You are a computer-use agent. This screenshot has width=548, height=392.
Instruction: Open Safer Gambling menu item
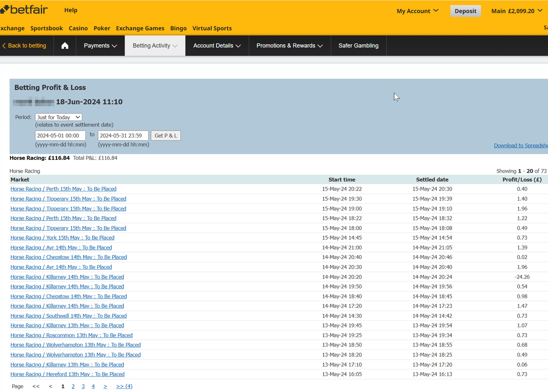click(x=358, y=46)
